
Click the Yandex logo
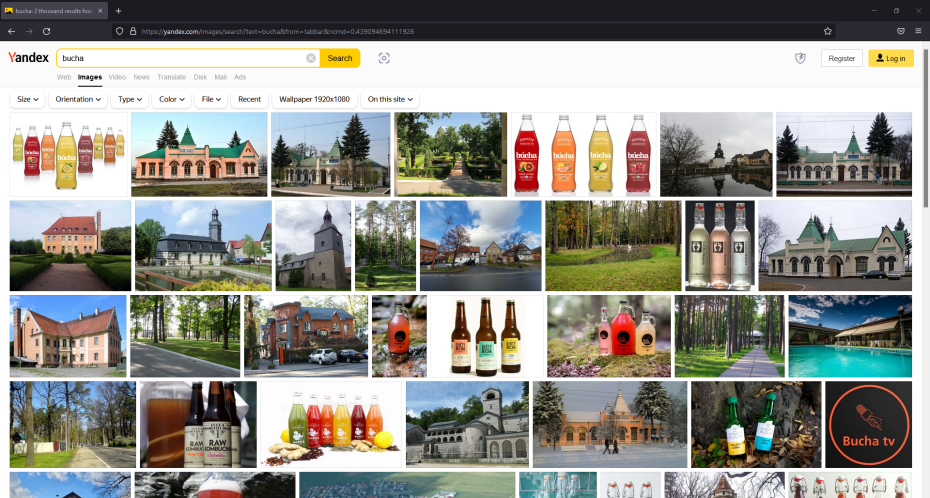[x=28, y=58]
